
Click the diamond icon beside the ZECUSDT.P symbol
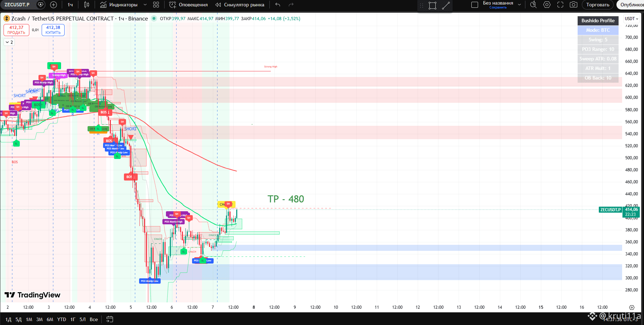[41, 5]
